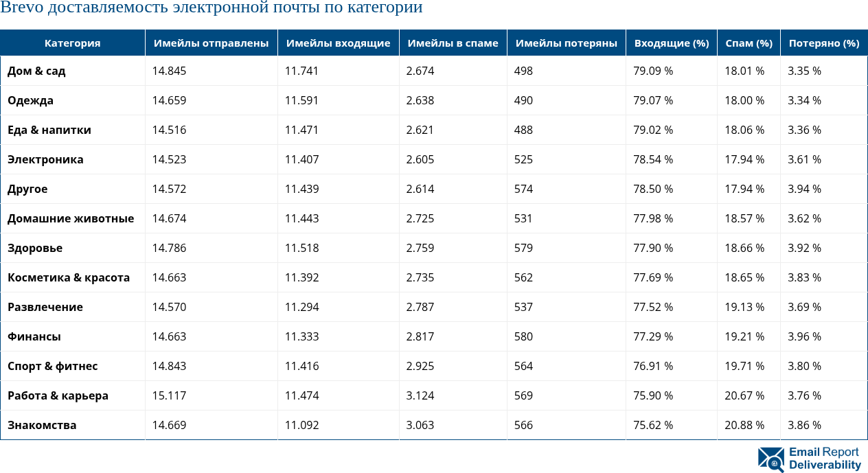Click the Email Report Deliverability envelope logo icon

tap(770, 459)
